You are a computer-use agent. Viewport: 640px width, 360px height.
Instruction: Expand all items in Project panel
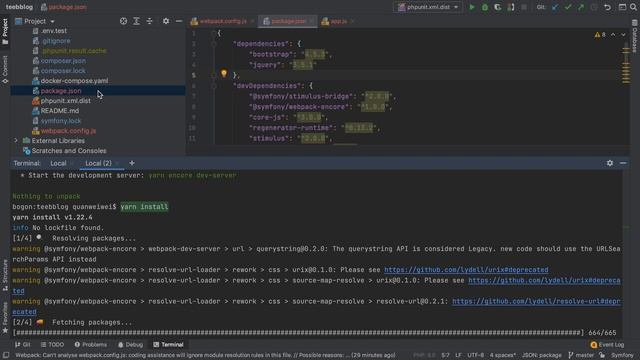click(136, 21)
